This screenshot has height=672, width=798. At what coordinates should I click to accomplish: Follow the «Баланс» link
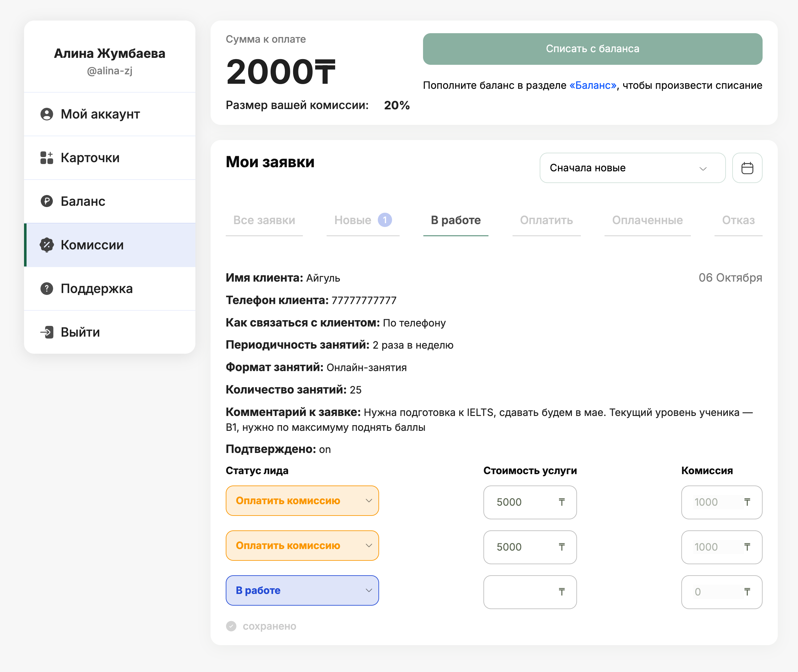click(592, 85)
